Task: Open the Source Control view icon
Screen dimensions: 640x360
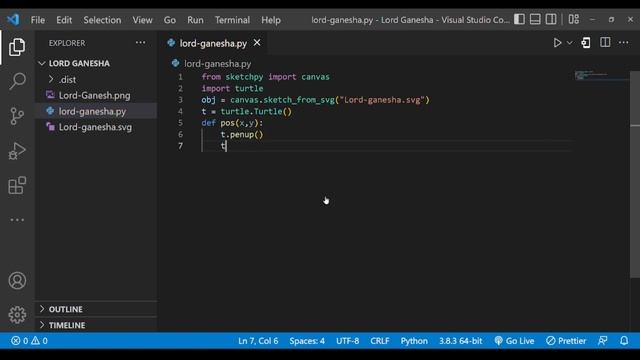Action: click(x=17, y=116)
